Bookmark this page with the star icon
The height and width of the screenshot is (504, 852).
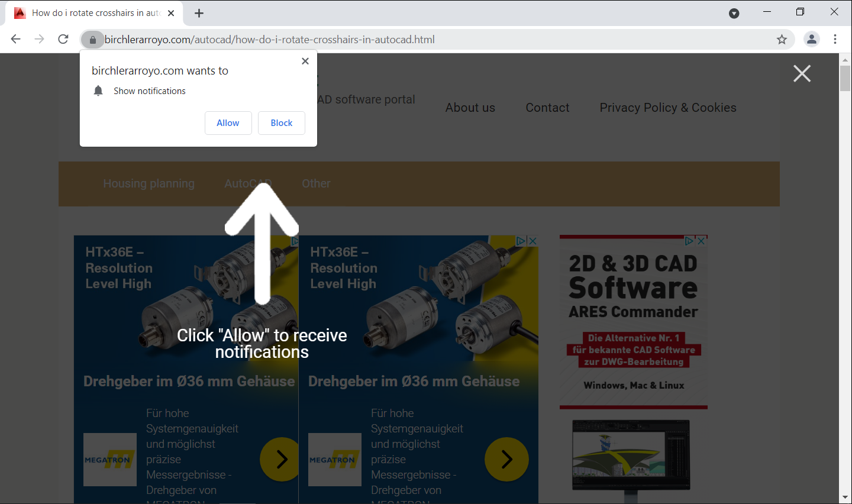pyautogui.click(x=782, y=40)
